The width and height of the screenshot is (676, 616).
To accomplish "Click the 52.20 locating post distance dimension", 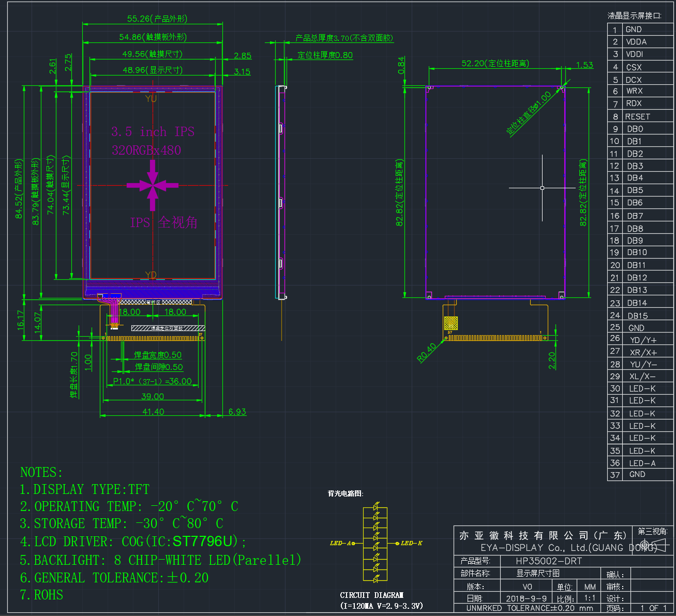I will click(x=495, y=63).
